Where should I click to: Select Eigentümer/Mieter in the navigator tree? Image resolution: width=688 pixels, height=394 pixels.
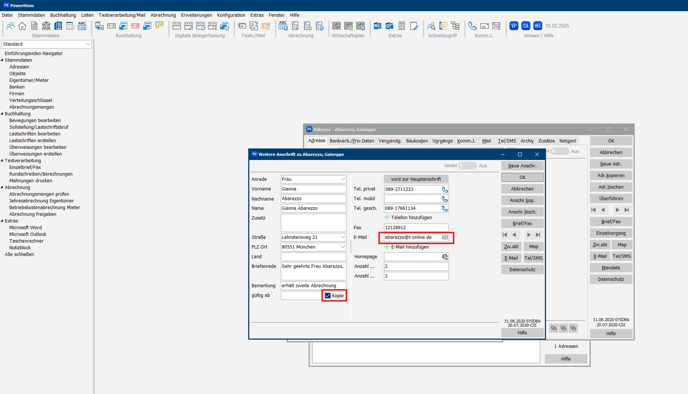(x=29, y=80)
